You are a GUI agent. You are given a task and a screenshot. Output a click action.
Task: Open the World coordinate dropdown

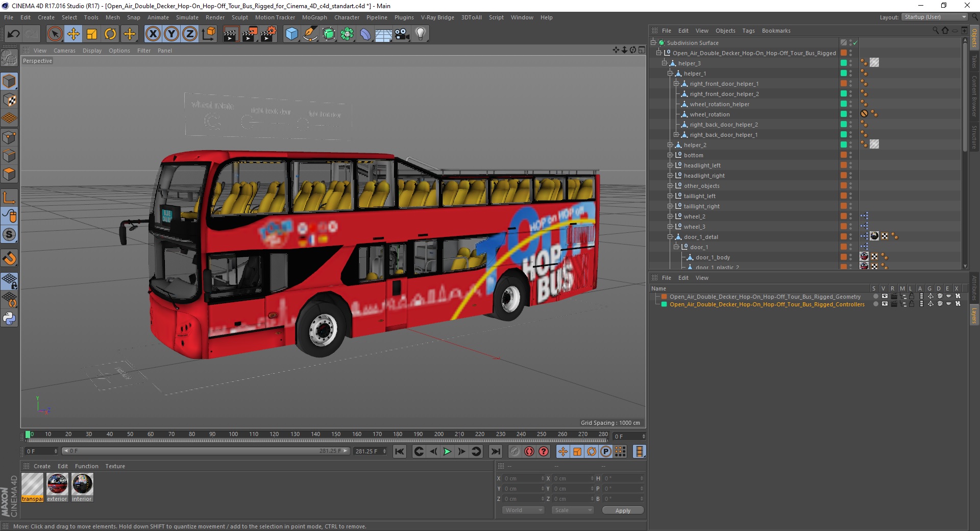coord(523,510)
